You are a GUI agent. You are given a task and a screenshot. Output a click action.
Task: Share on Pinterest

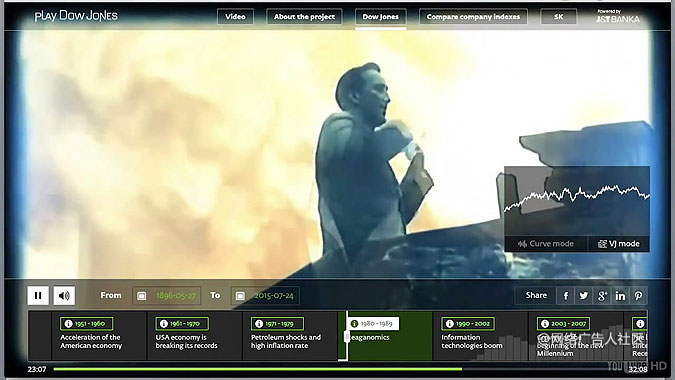pos(638,296)
